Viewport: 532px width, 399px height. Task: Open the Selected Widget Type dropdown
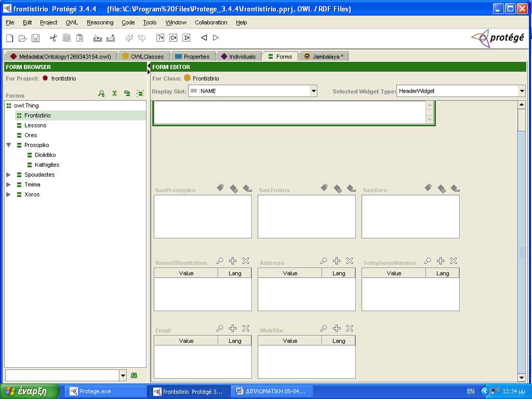pyautogui.click(x=522, y=91)
